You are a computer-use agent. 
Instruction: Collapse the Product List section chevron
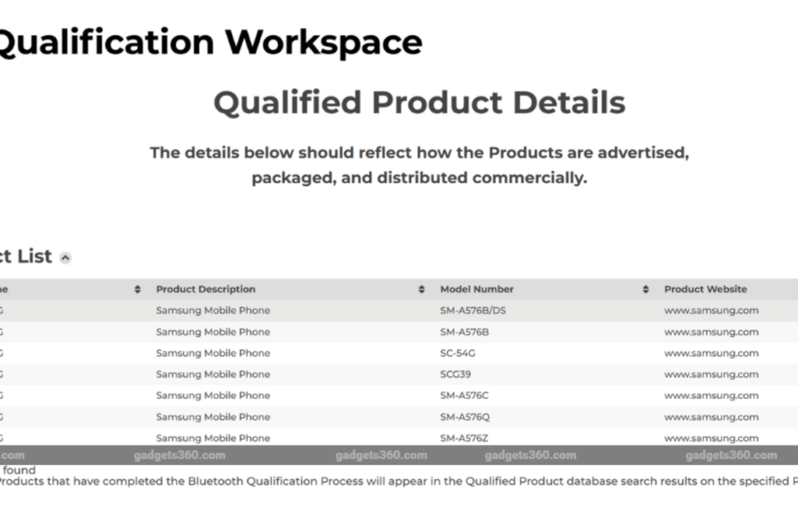(x=66, y=257)
